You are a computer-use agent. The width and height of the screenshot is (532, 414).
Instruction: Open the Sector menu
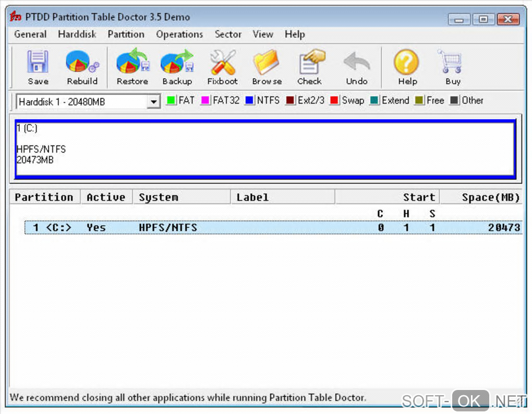coord(228,34)
